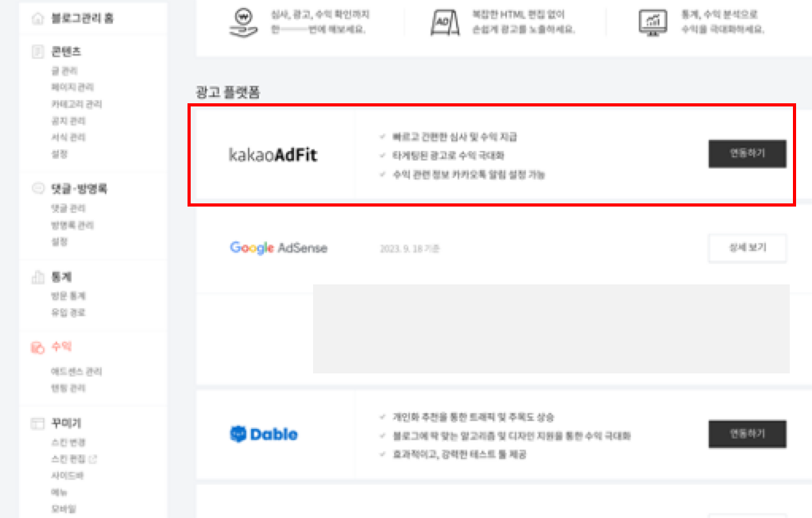Click kakaoAdFit bullet about 카카오톡 알림 설정
Screen dimensions: 812x518
click(x=469, y=175)
